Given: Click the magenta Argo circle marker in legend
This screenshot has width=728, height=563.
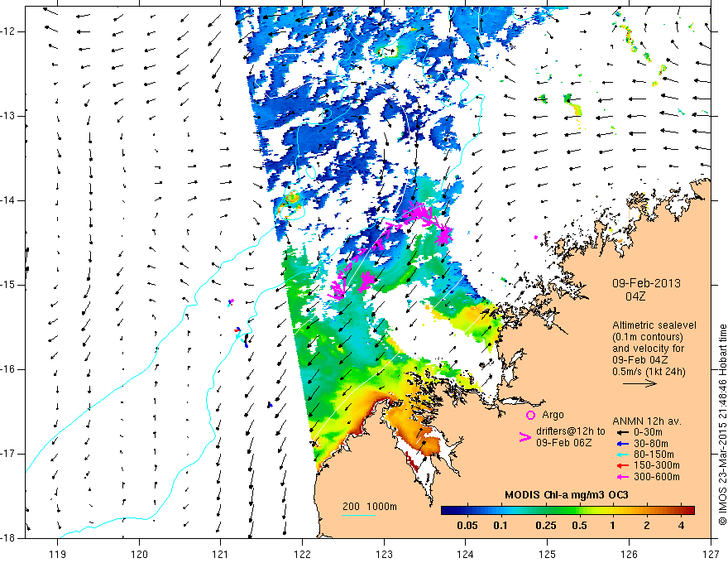Looking at the screenshot, I should point(530,416).
